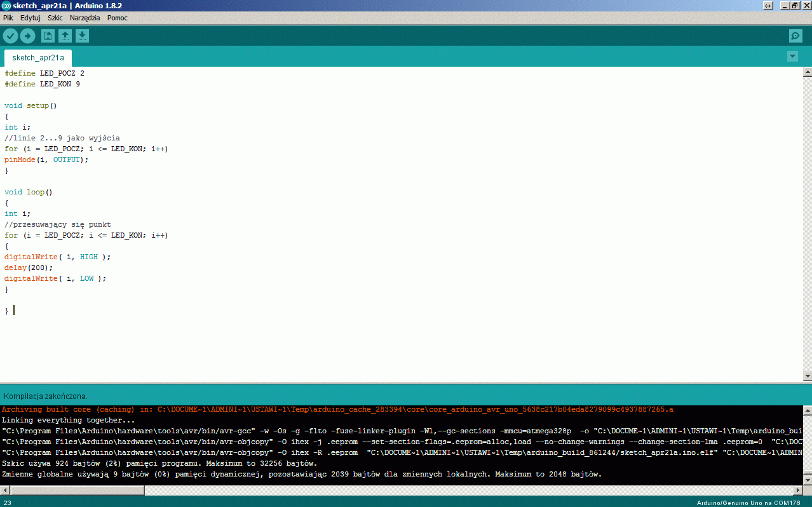Click 'delay(200);' line
This screenshot has height=507, width=812.
click(x=29, y=267)
